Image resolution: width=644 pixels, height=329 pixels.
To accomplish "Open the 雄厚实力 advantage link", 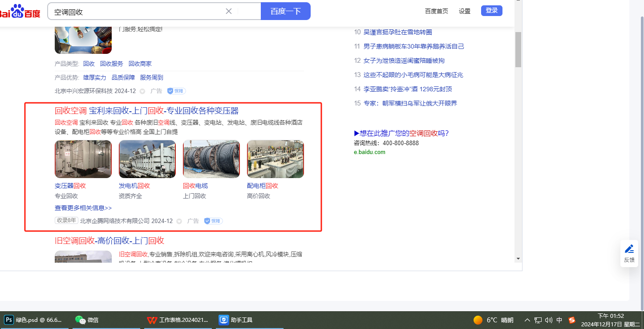I will tap(95, 77).
